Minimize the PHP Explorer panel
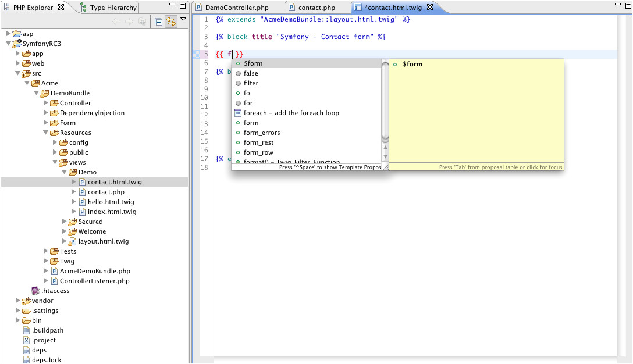The image size is (633, 364). (x=172, y=5)
